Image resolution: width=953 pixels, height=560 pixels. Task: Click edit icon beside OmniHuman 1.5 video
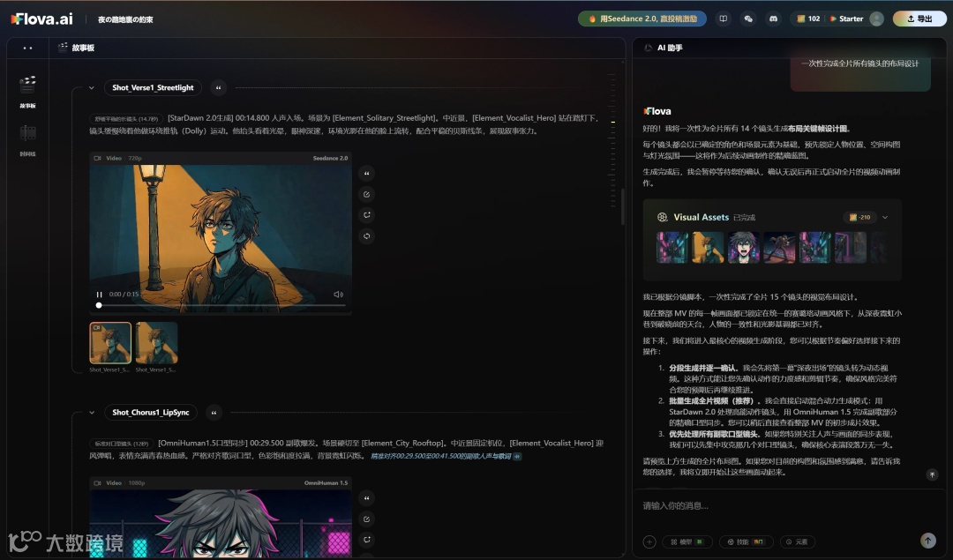tap(366, 519)
